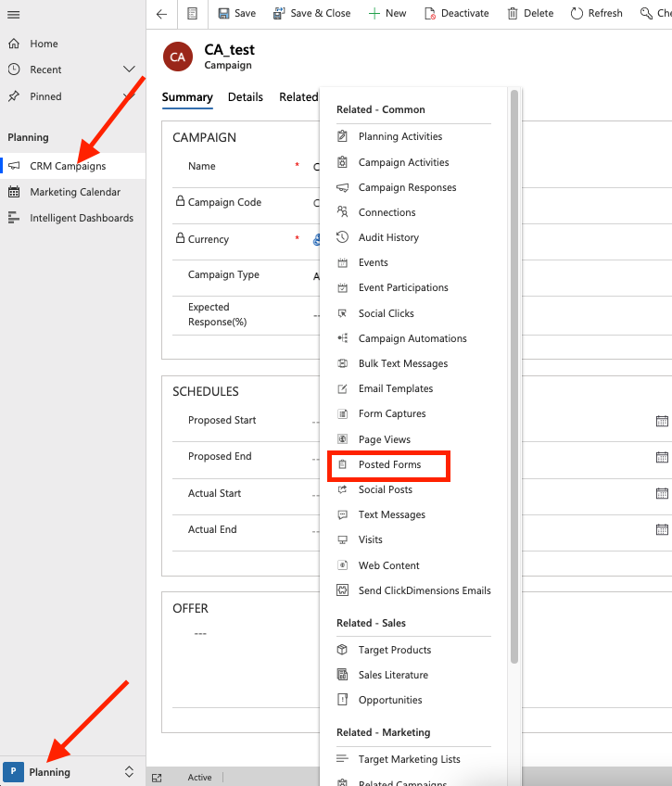Switch to the Details tab
Image resolution: width=672 pixels, height=786 pixels.
click(246, 97)
